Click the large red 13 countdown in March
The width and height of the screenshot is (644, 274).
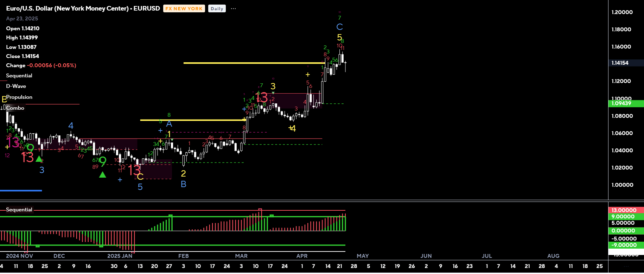(x=261, y=97)
